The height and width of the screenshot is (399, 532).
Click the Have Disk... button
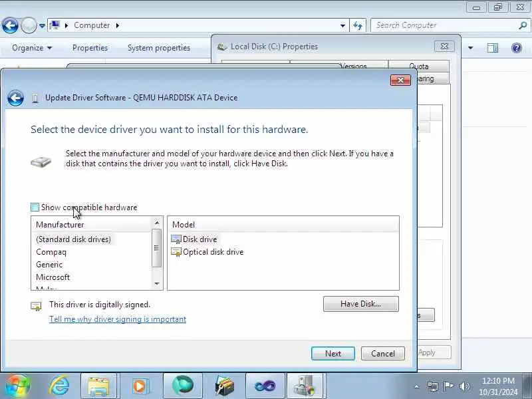tap(361, 304)
